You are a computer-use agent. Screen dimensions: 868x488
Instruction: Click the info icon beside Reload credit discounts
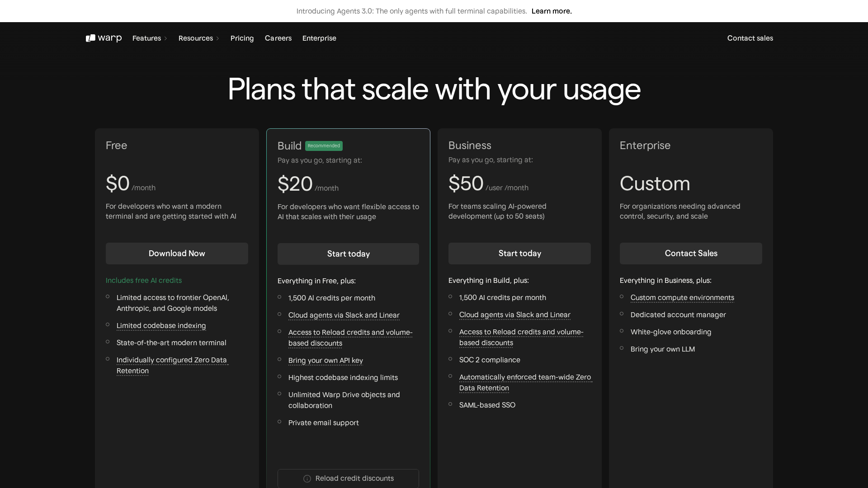[x=307, y=479]
